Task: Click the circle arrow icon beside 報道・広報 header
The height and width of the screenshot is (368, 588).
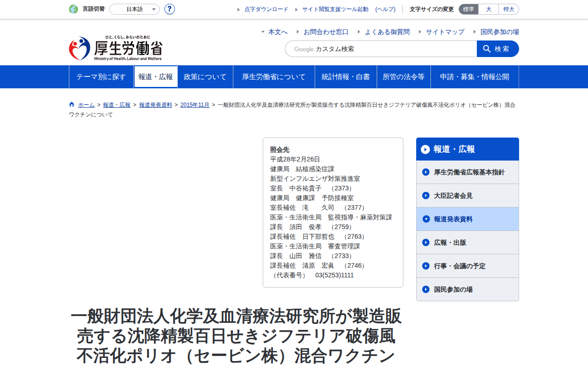Action: (x=425, y=149)
